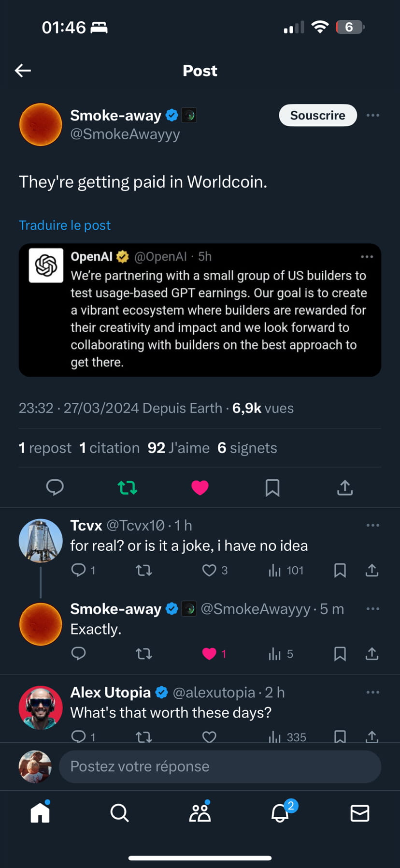This screenshot has height=868, width=400.
Task: Open more options on Alex Utopia's reply
Action: (372, 692)
